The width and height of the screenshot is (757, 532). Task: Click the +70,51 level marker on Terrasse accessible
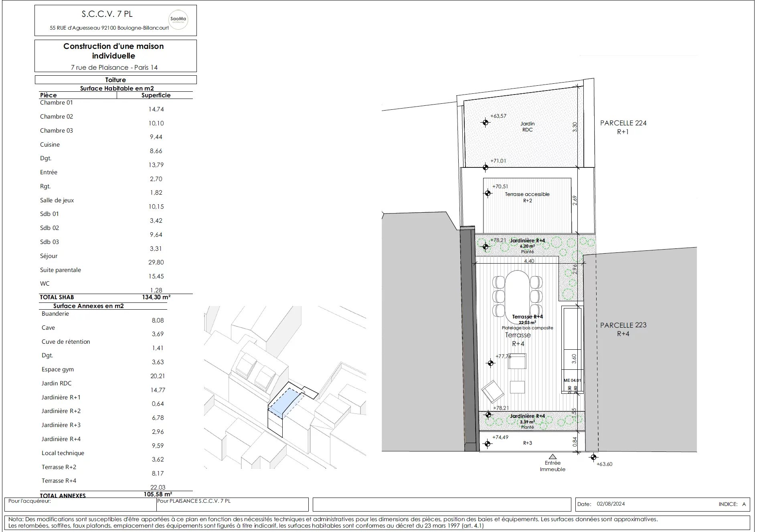[x=488, y=193]
